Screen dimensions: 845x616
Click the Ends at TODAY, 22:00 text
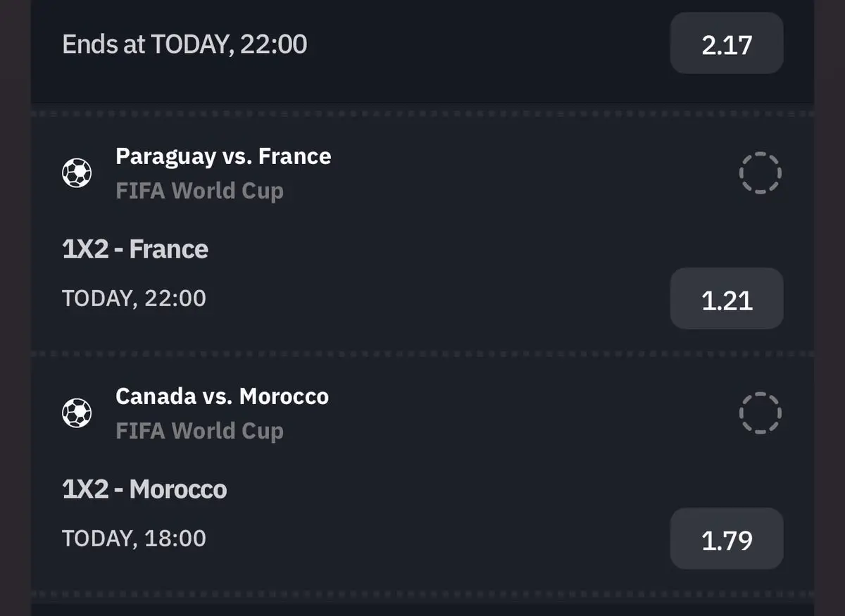point(184,44)
